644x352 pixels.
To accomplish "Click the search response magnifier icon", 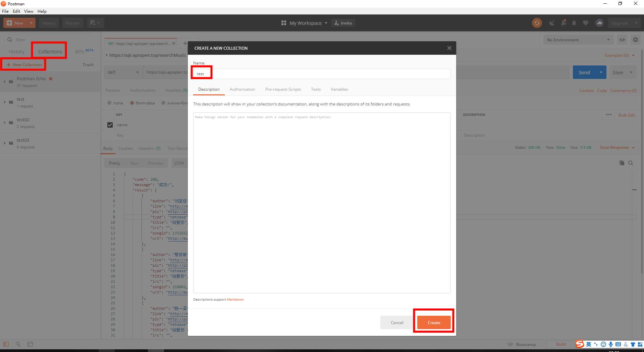I will (x=631, y=163).
